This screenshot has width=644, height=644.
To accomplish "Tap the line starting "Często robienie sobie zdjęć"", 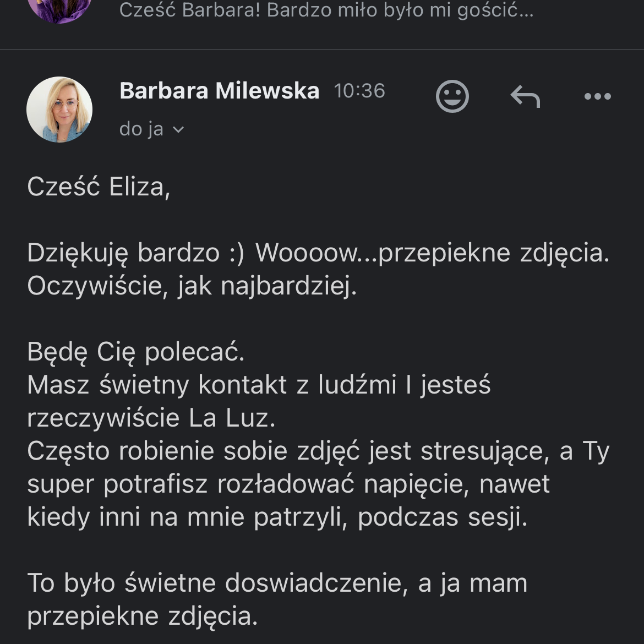I will (318, 451).
